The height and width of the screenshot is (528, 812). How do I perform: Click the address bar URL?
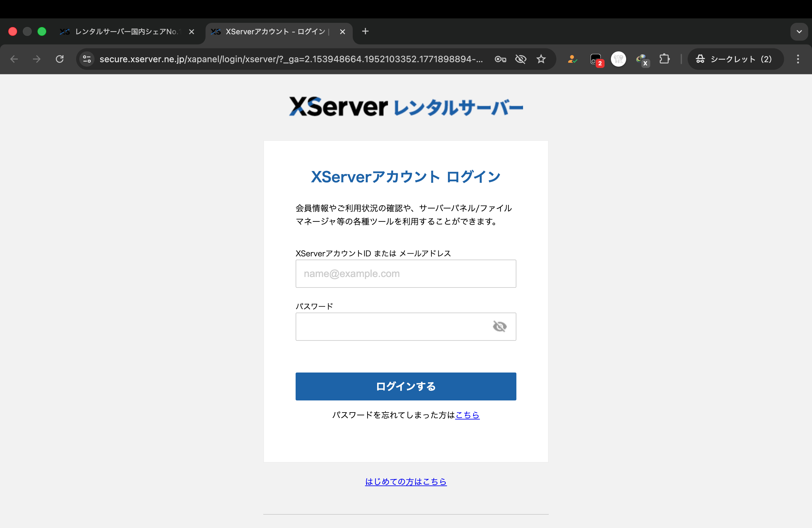(x=291, y=59)
